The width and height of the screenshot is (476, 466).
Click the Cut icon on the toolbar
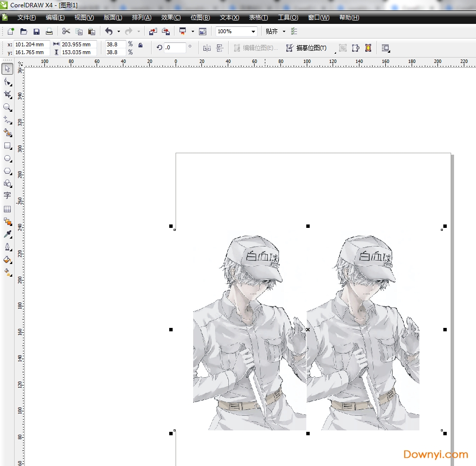pyautogui.click(x=66, y=31)
